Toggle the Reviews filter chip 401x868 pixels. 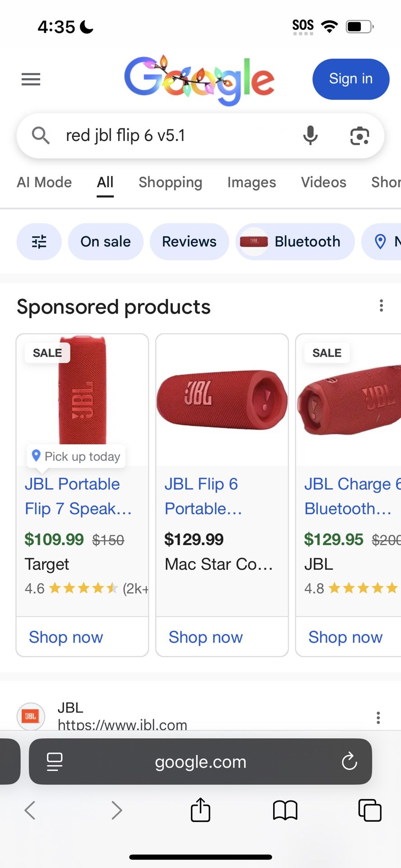(x=189, y=241)
